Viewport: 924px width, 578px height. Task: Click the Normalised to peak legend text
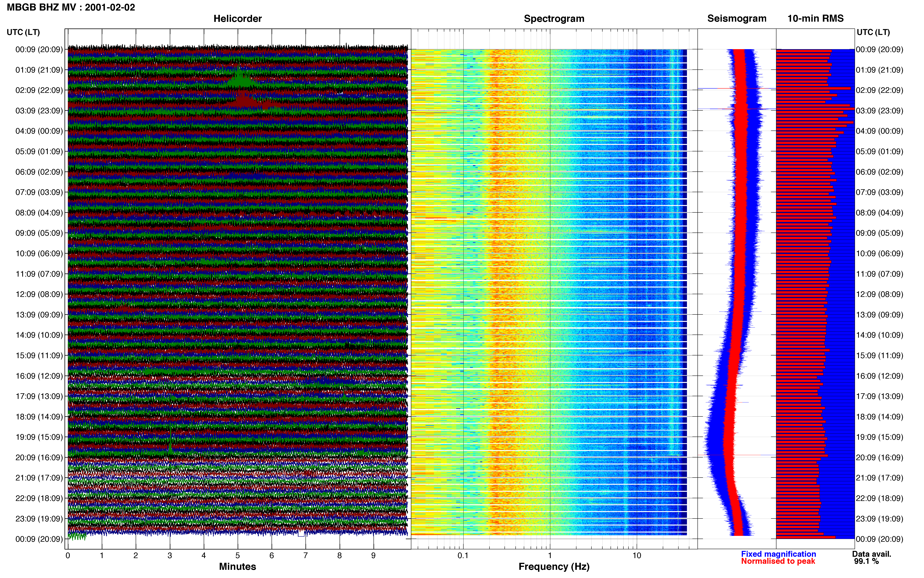pos(778,561)
